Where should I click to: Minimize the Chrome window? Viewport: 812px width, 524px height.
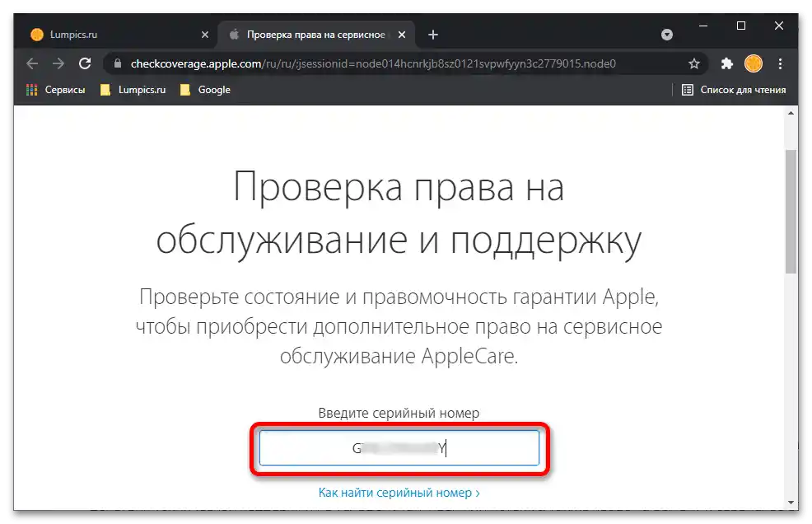(x=703, y=26)
